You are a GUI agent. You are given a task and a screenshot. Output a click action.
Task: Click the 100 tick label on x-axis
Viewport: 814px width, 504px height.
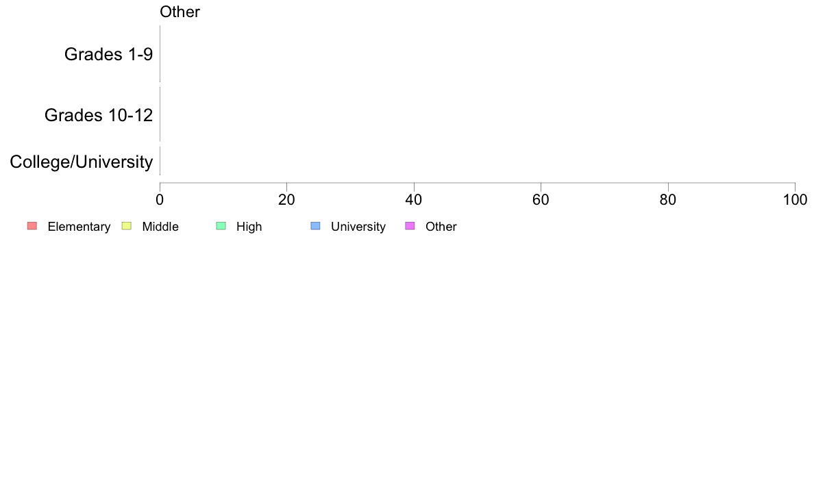[x=795, y=200]
